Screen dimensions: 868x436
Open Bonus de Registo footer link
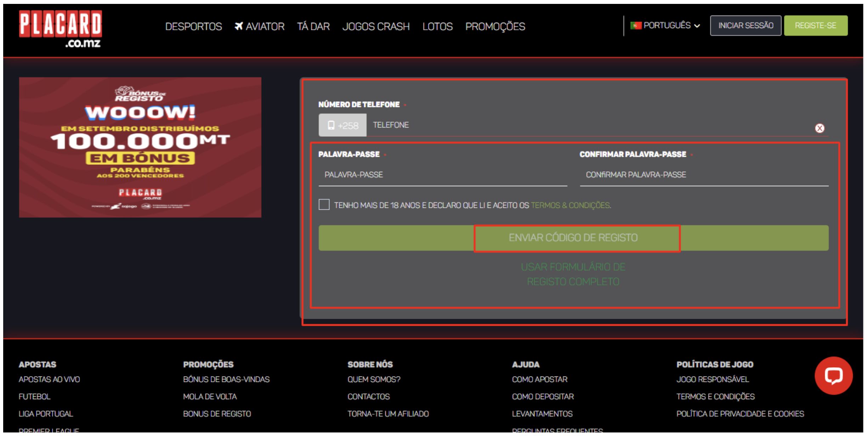pos(217,414)
